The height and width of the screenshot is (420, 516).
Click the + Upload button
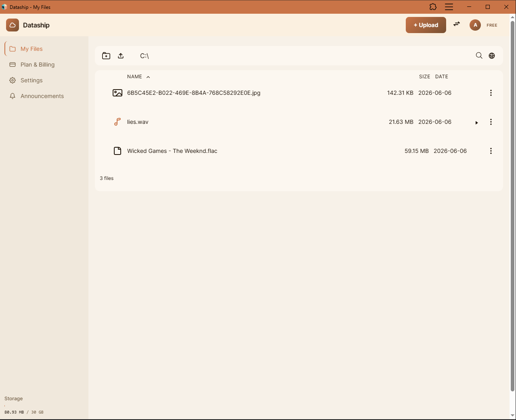tap(426, 25)
